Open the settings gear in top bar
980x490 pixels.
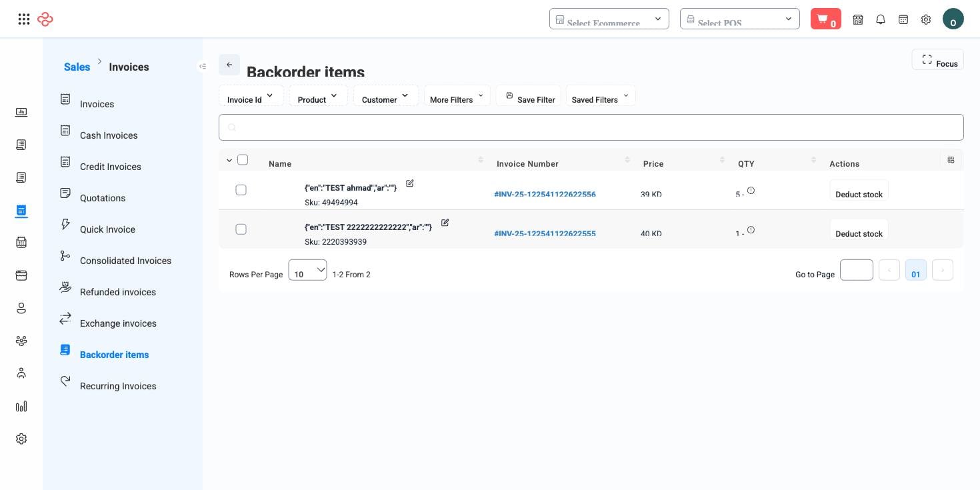(926, 19)
